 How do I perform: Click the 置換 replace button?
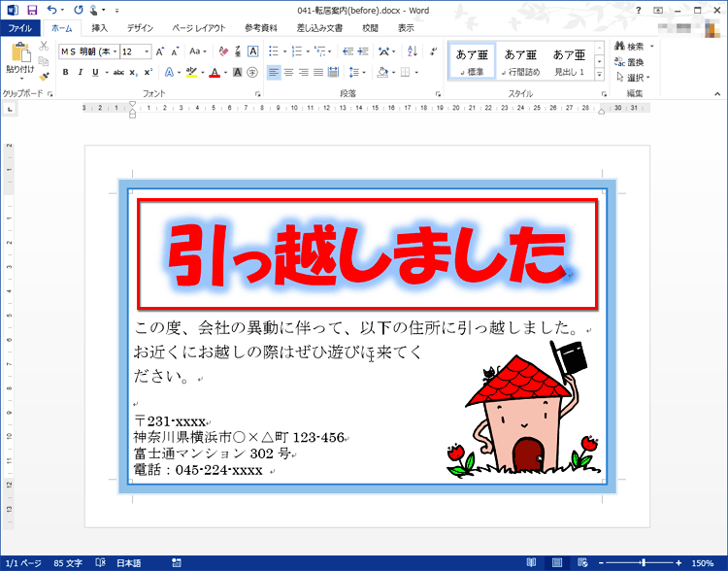coord(630,62)
